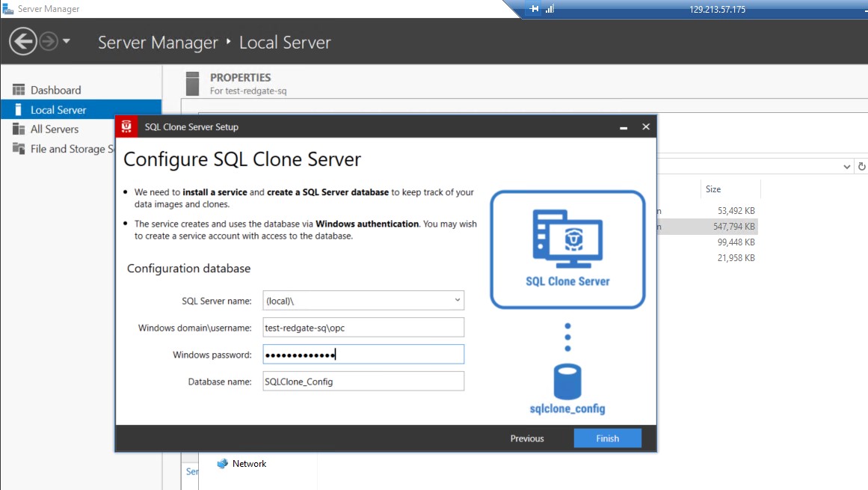Select the 21,958 KB size row
This screenshot has width=868, height=490.
736,257
